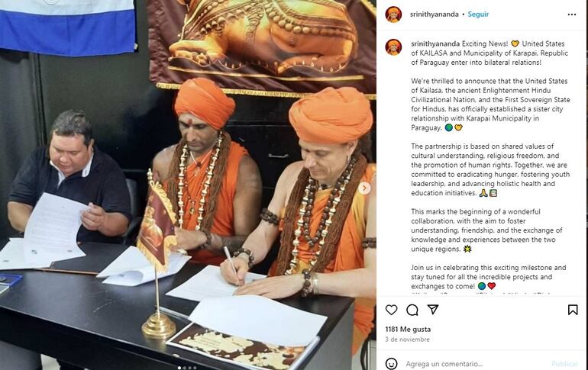Screen dimensions: 588x370
Task: Go to next photo with carousel arrow
Action: pos(364,188)
